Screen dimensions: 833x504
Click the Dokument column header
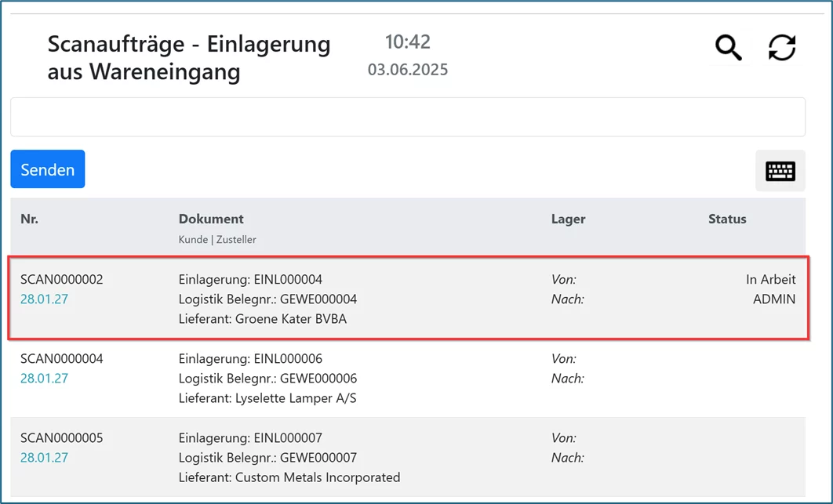(x=211, y=219)
